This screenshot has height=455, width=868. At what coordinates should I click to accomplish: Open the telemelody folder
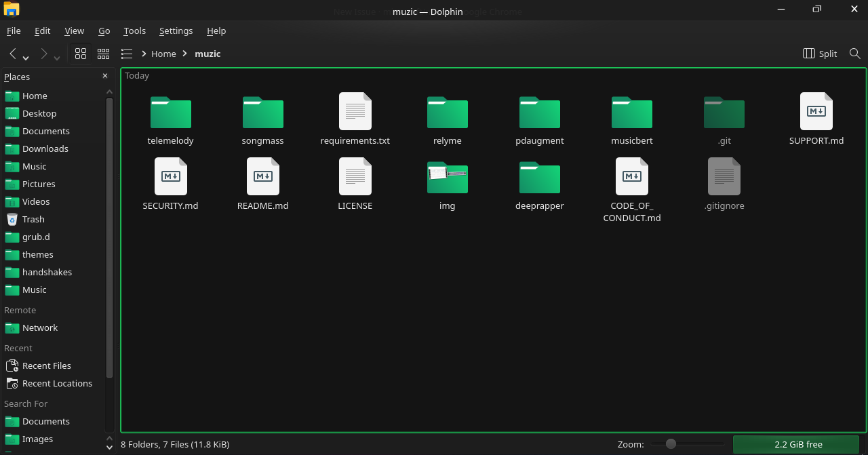(170, 113)
